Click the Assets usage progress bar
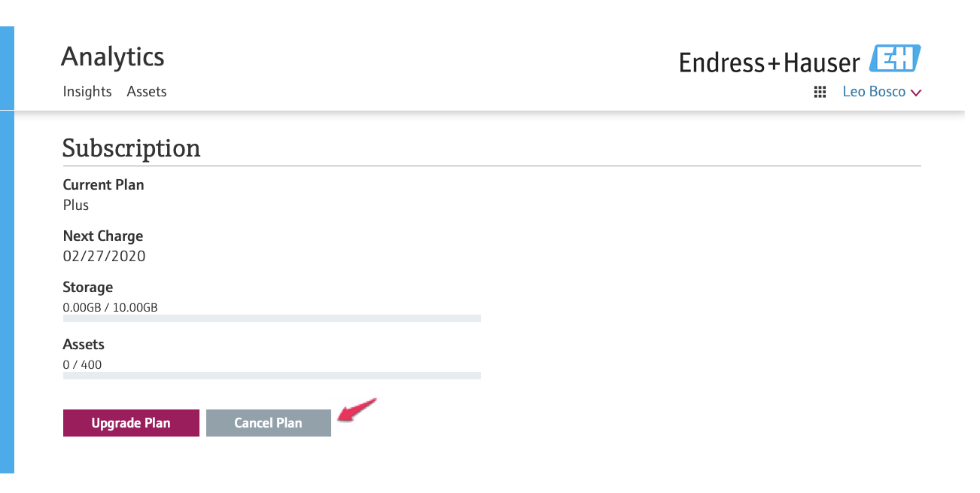The image size is (980, 493). click(272, 376)
